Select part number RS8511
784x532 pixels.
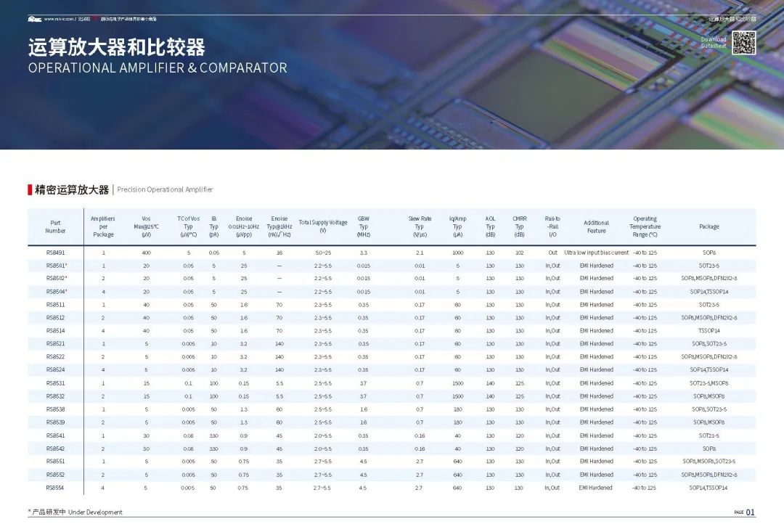pos(55,305)
